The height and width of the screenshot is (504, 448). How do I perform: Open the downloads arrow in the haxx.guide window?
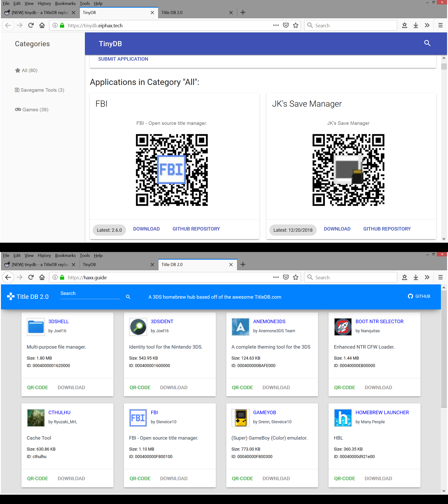click(416, 277)
